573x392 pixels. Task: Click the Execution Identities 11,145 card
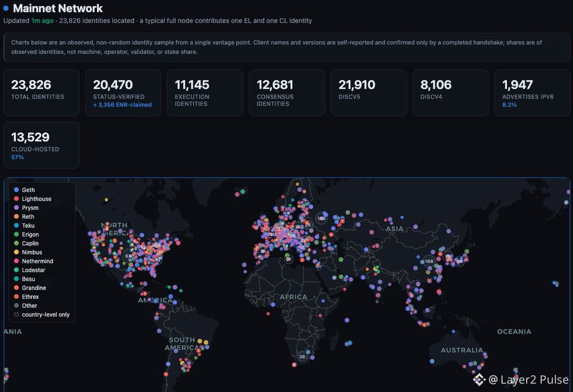205,93
